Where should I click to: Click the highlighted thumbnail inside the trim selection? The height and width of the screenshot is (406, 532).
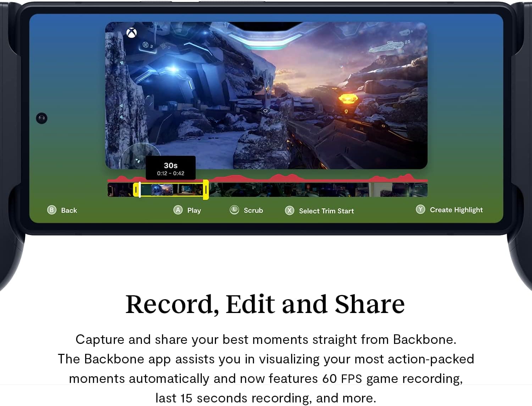162,190
